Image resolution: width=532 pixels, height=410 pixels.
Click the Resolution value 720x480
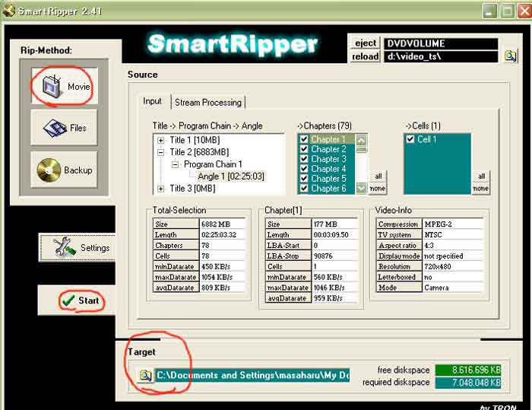(453, 267)
